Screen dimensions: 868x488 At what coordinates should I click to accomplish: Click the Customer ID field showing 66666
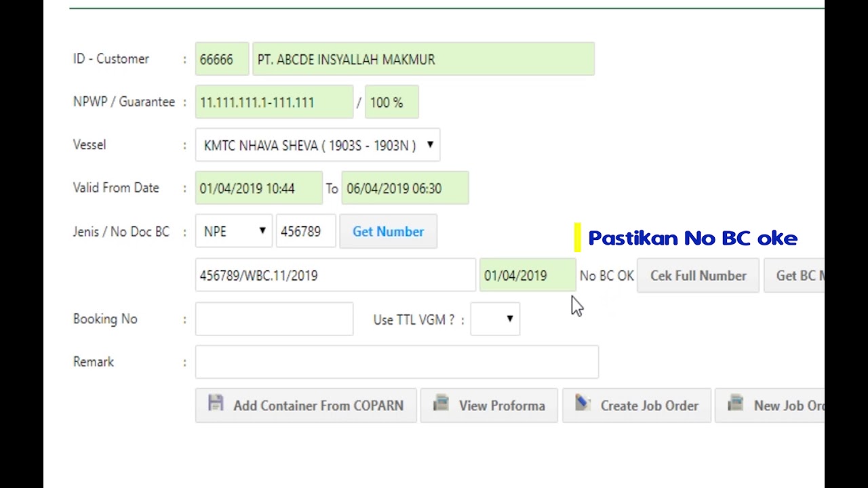pyautogui.click(x=222, y=59)
